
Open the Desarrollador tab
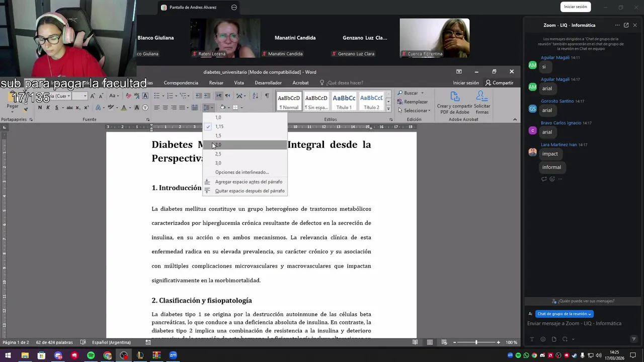click(x=268, y=83)
